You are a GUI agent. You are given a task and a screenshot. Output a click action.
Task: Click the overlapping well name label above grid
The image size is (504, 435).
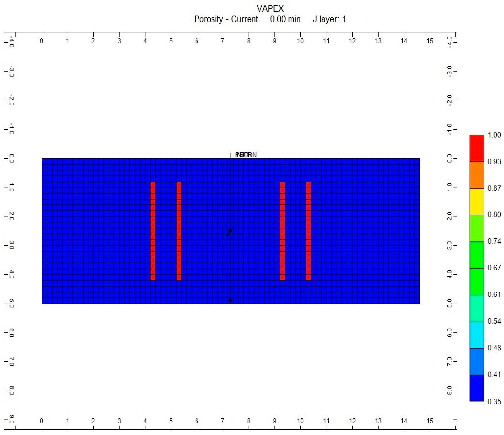click(246, 155)
